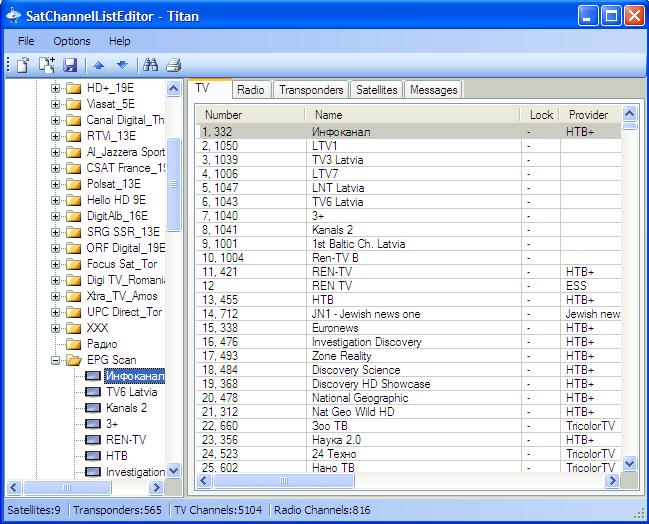The image size is (649, 524).
Task: Click the TV icon beside 3+ in tree
Action: pos(92,424)
